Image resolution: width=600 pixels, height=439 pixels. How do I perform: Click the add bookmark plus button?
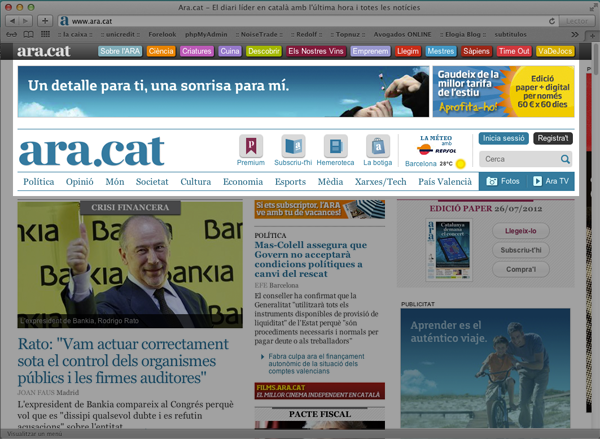[x=46, y=20]
